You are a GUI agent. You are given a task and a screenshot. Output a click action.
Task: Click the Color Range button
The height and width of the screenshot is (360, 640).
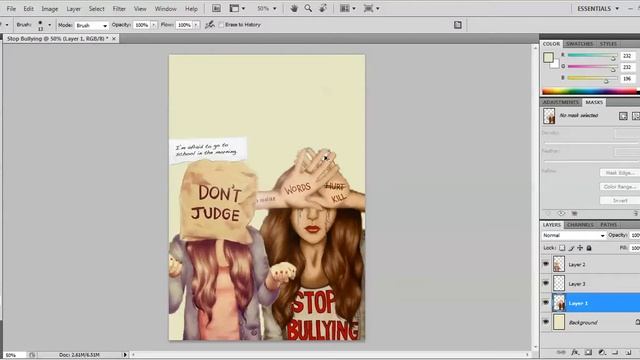619,187
